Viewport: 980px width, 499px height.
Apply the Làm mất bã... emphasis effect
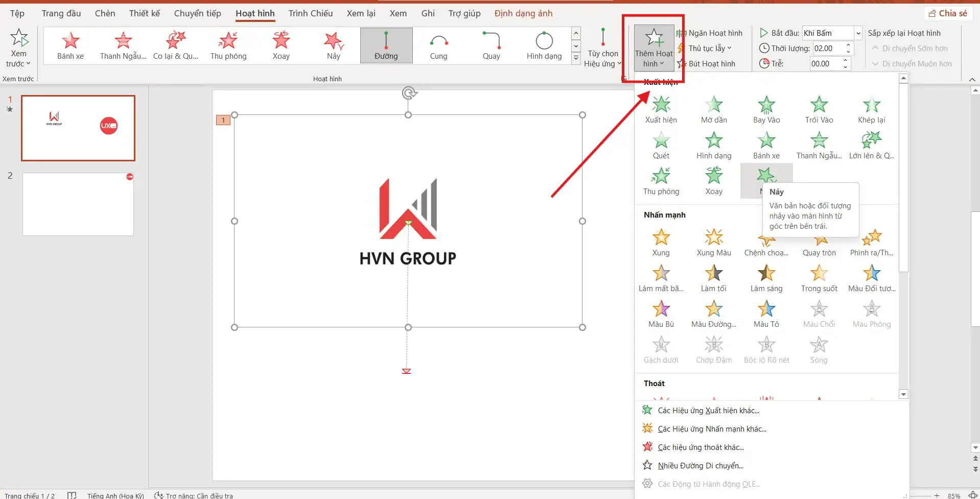[x=661, y=279]
